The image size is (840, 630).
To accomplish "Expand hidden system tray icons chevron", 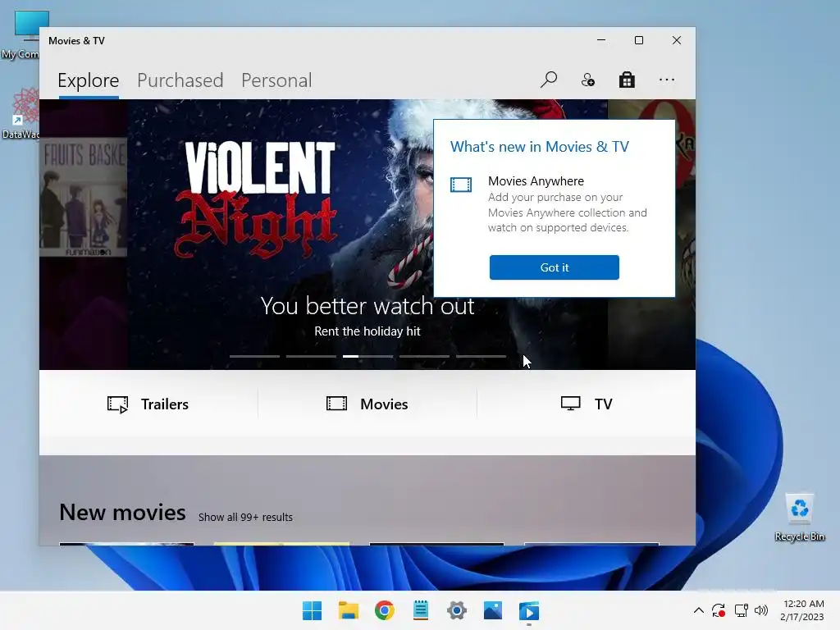I will [699, 610].
